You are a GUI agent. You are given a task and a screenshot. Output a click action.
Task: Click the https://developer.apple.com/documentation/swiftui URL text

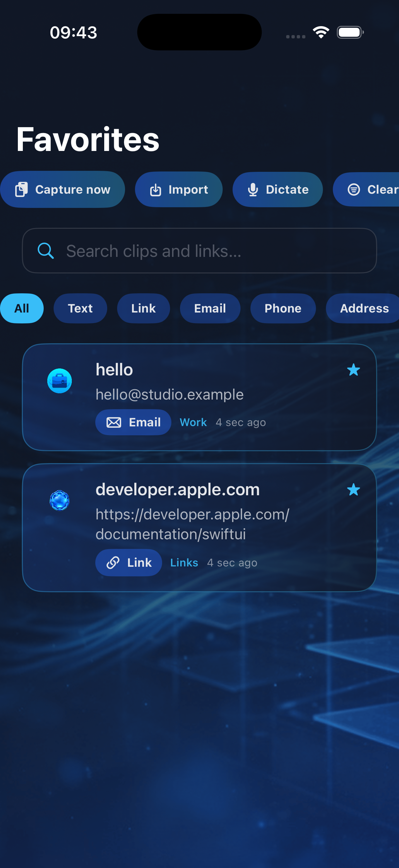coord(192,524)
